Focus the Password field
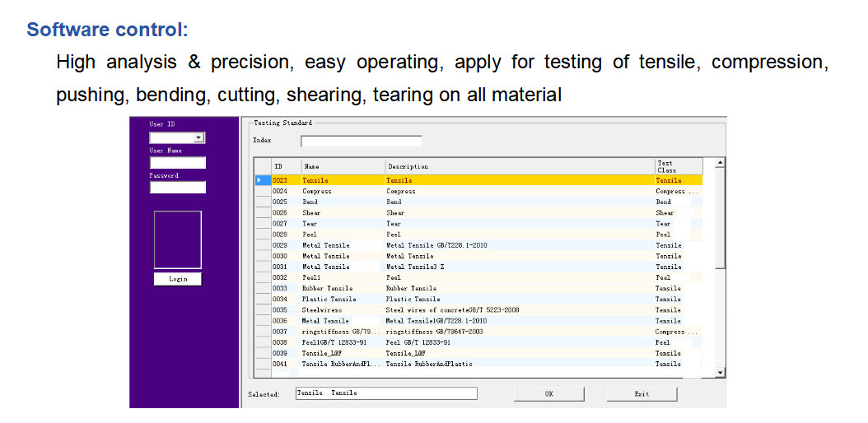The image size is (868, 423). 177,188
